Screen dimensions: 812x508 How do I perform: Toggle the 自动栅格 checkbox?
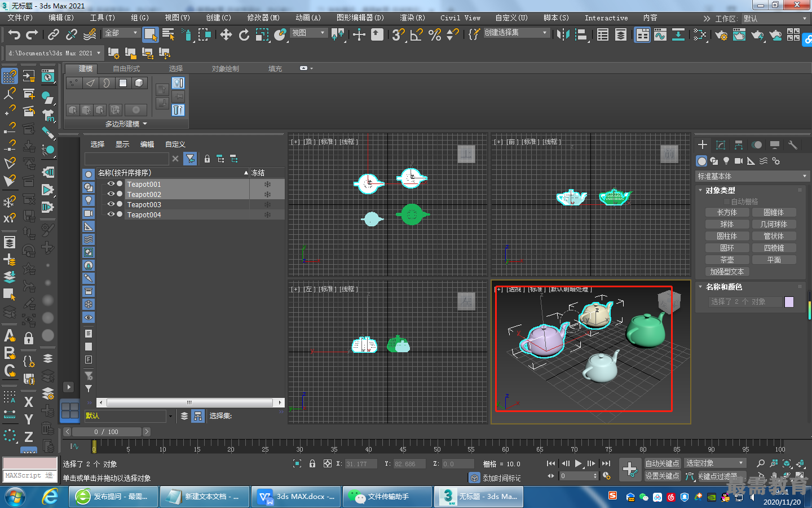click(727, 202)
